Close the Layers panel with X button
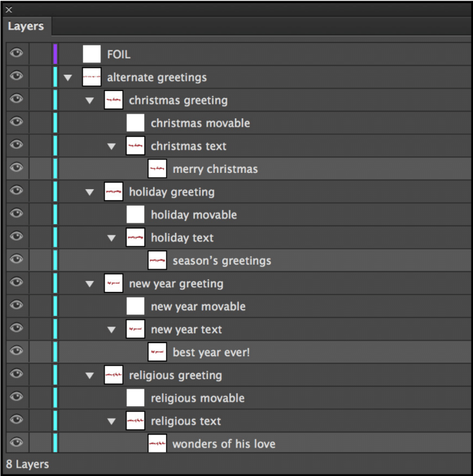This screenshot has width=473, height=476. 9,9
